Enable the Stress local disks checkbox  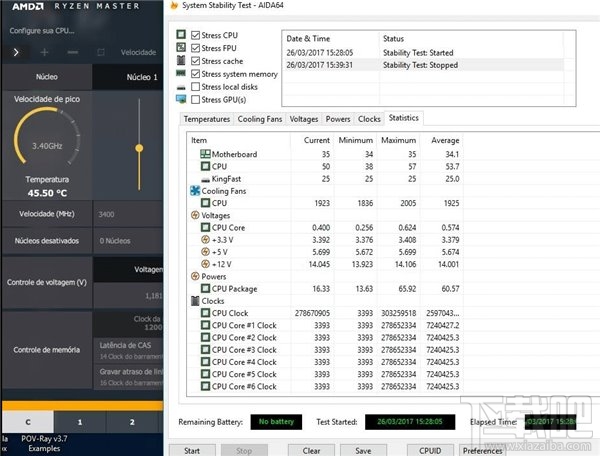196,86
